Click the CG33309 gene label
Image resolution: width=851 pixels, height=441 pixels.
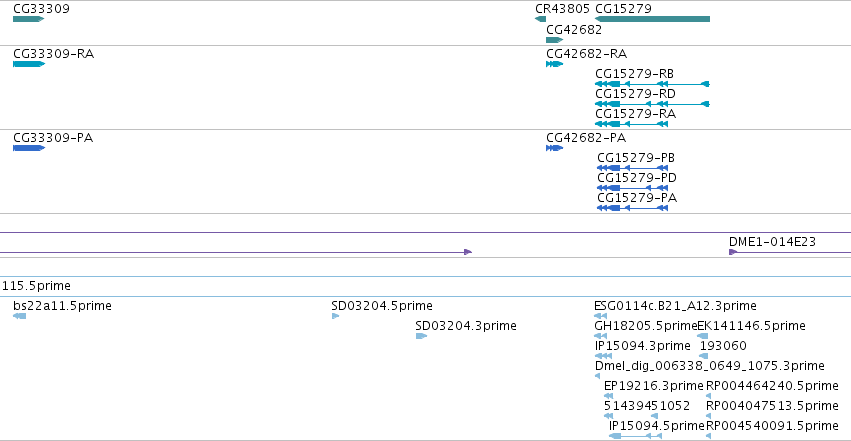click(41, 9)
